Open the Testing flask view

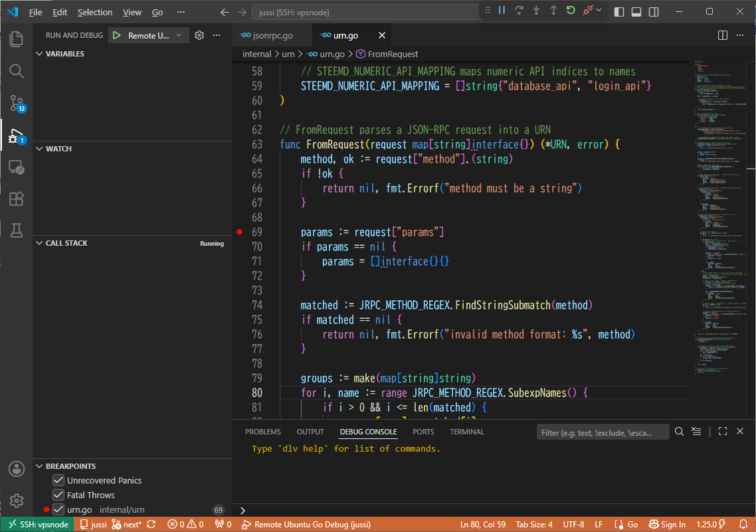click(17, 230)
